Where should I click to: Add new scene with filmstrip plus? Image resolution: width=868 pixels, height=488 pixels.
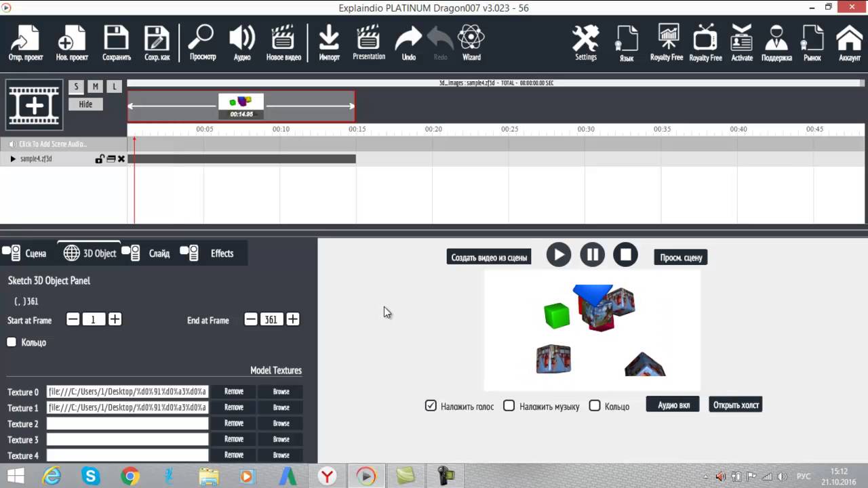(x=34, y=105)
